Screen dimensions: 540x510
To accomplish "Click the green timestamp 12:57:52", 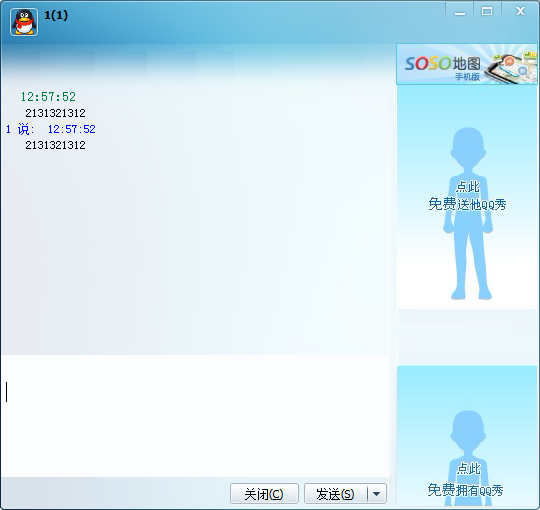I will point(48,97).
